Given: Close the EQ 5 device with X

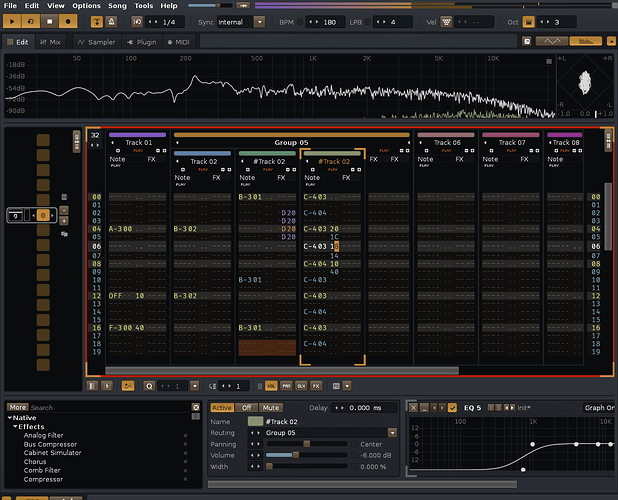Looking at the screenshot, I should (413, 407).
